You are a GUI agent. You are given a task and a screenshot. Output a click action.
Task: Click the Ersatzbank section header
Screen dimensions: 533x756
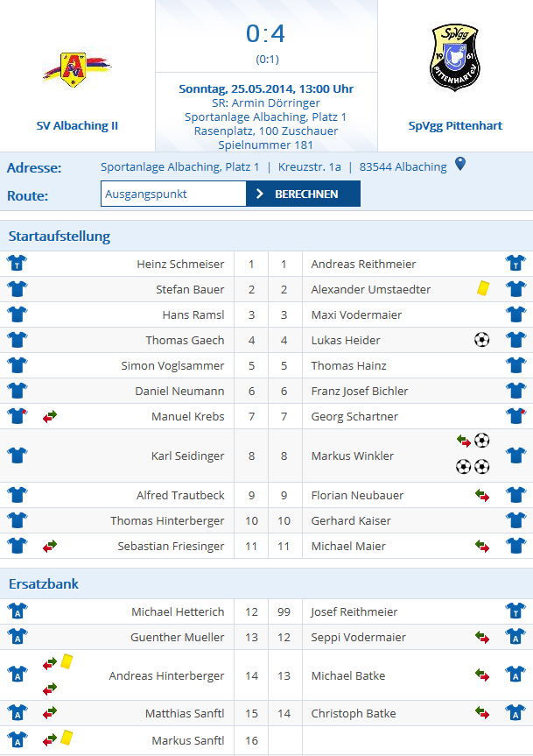[x=44, y=583]
